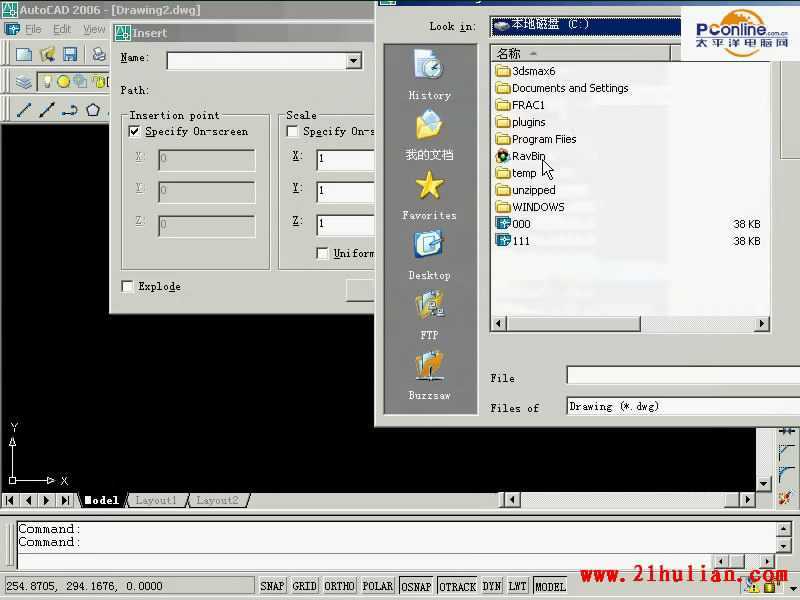
Task: Click the RavBin folder icon
Action: point(503,156)
